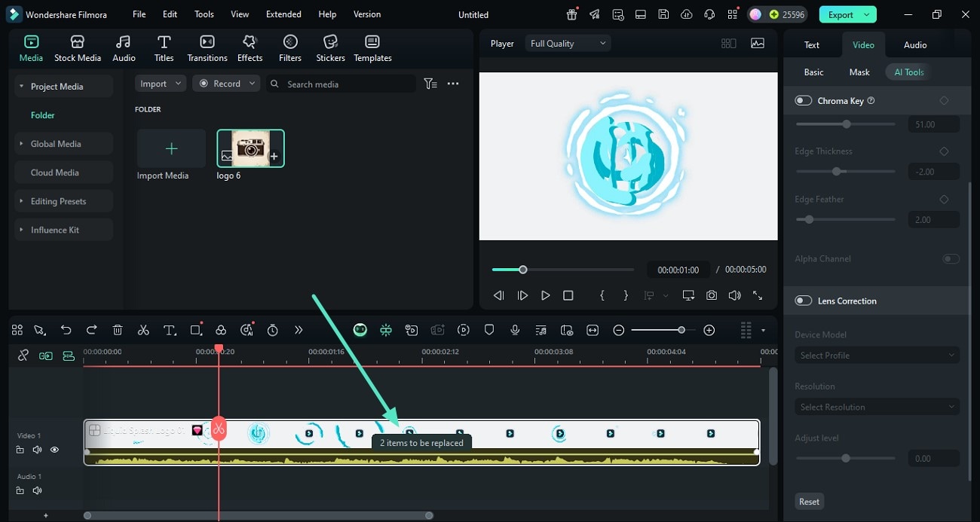Switch to the Audio properties tab

[x=915, y=45]
